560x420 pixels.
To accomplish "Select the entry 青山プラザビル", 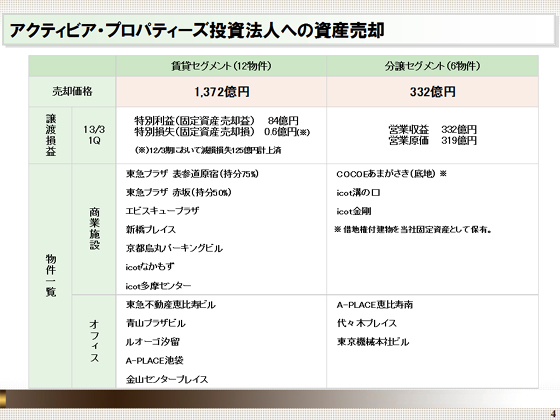I will [x=156, y=323].
